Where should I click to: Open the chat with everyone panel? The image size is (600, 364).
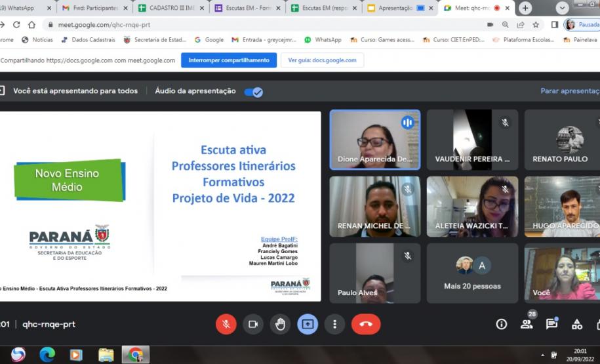point(551,324)
